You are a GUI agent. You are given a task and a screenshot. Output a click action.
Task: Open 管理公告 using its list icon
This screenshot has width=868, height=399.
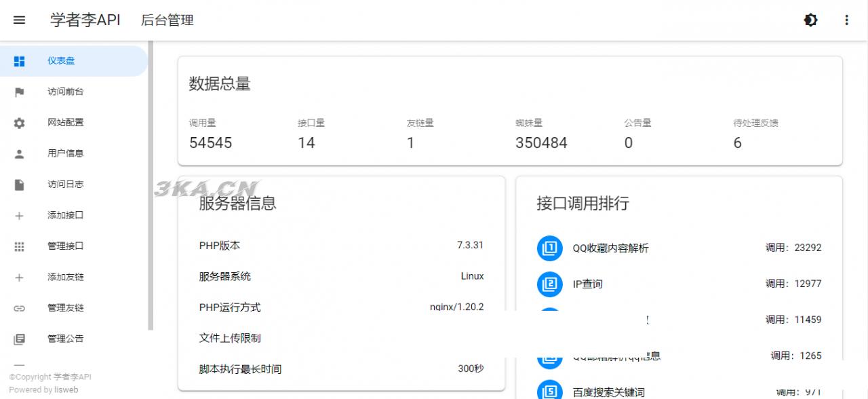click(x=19, y=338)
